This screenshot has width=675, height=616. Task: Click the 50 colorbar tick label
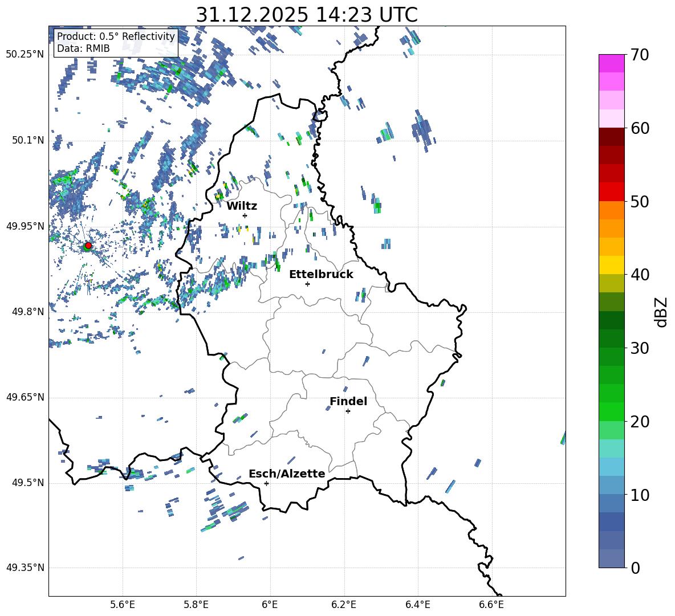(640, 202)
